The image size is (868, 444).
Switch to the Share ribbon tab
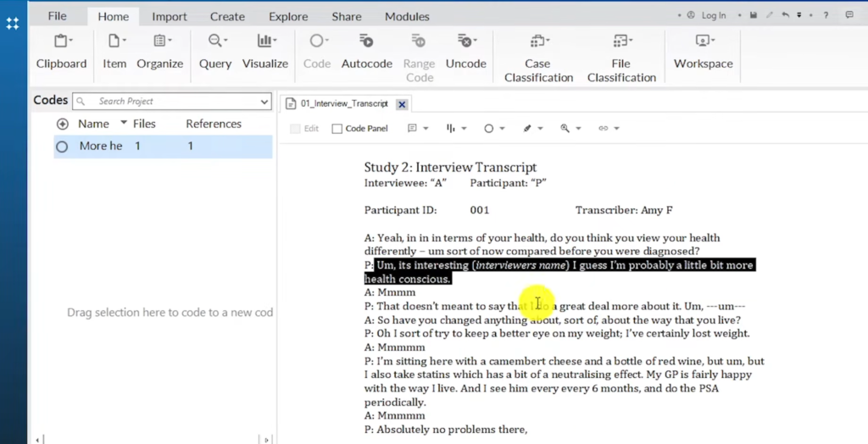[347, 17]
